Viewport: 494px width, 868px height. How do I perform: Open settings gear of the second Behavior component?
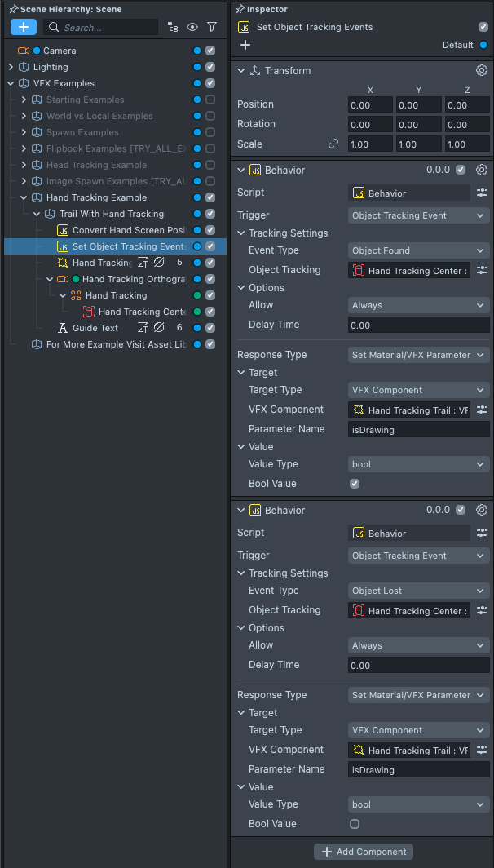[x=482, y=510]
